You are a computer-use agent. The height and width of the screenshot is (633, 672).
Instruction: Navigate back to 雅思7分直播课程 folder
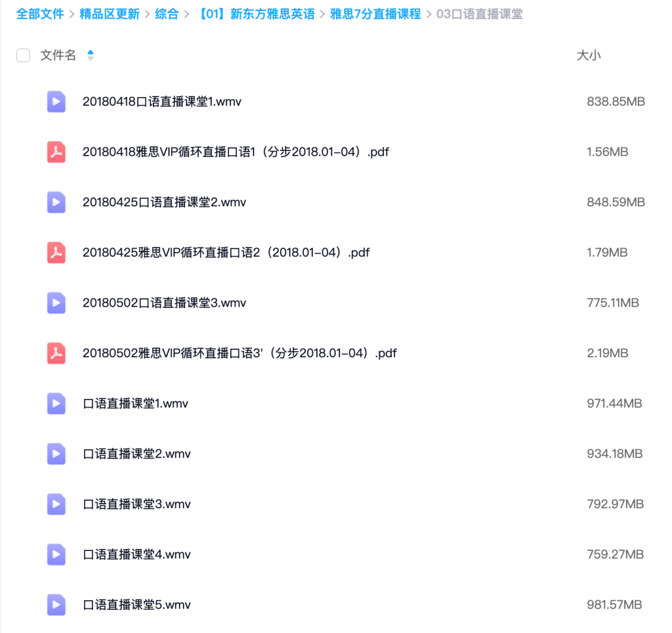coord(375,14)
